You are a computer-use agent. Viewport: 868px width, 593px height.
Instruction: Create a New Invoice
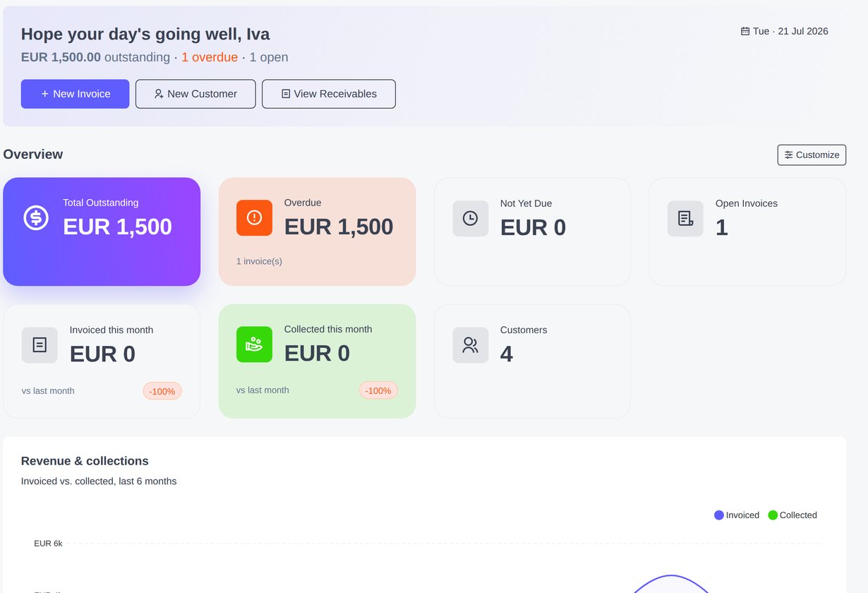point(75,94)
